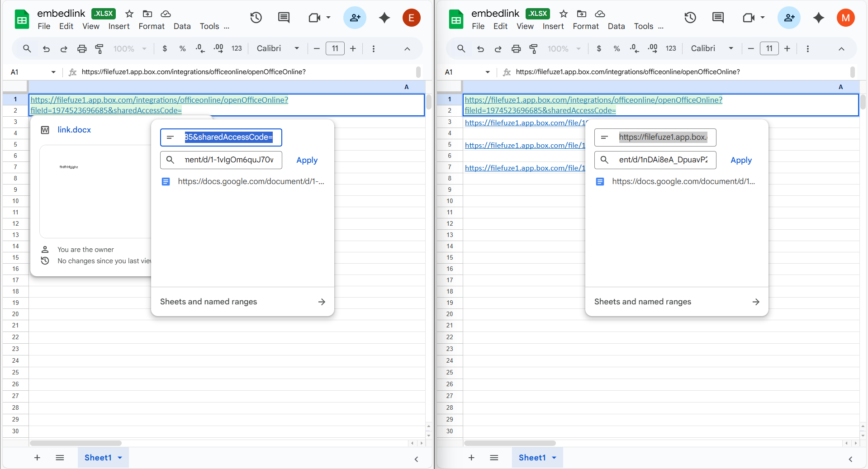
Task: Increase decimal places for the selection
Action: pyautogui.click(x=218, y=48)
